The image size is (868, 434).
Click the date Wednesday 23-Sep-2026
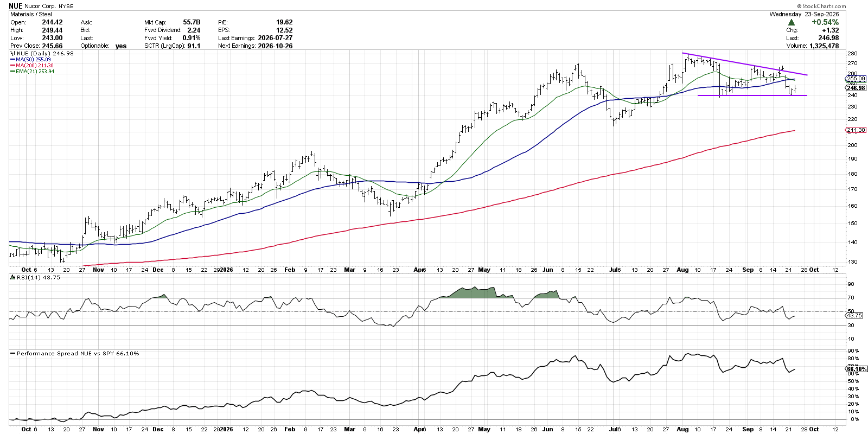[x=804, y=14]
